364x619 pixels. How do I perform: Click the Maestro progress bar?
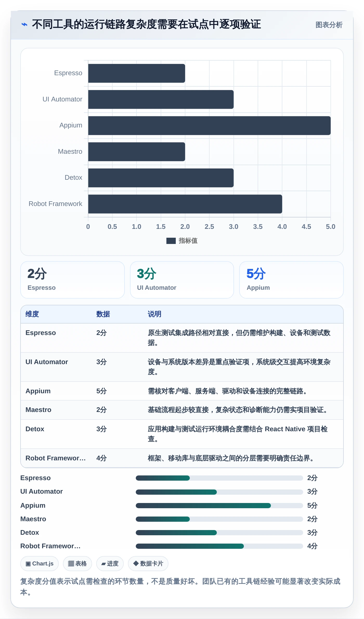pyautogui.click(x=219, y=519)
